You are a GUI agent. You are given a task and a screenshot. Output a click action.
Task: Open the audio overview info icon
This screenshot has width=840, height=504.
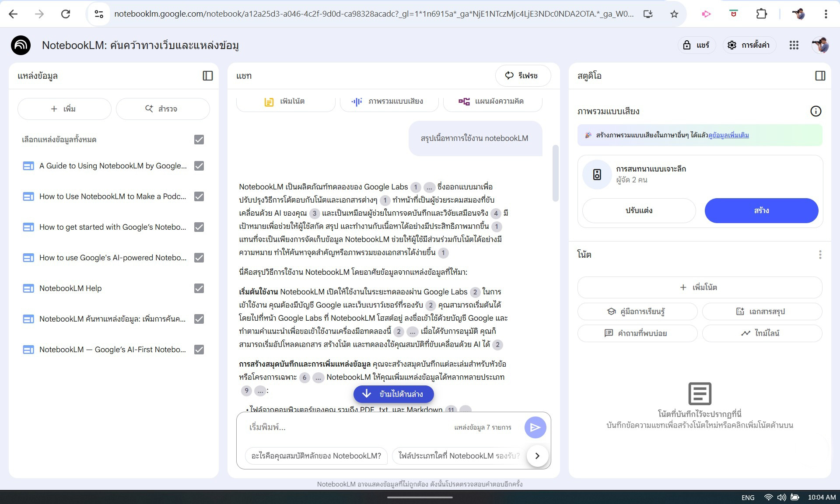click(x=816, y=111)
